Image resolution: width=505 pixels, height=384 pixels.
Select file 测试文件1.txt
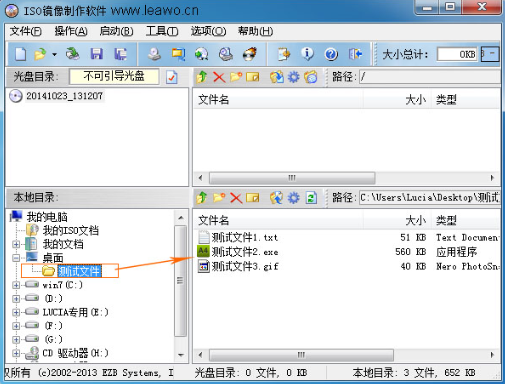[245, 238]
